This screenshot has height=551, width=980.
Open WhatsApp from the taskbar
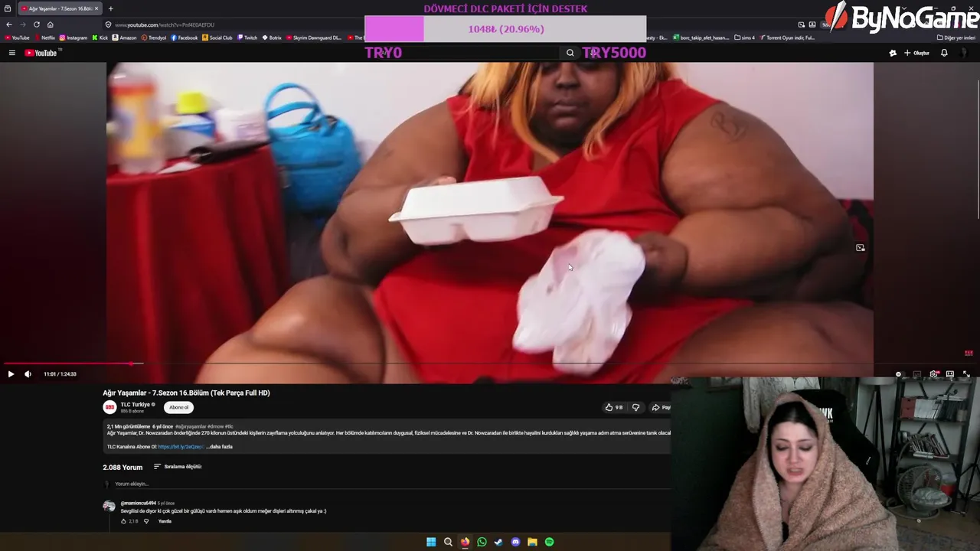(482, 542)
